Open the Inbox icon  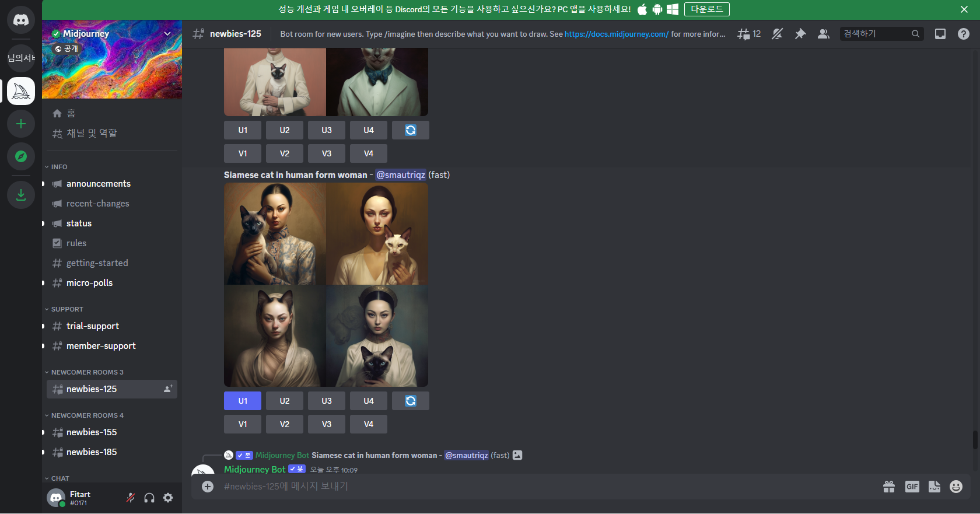point(940,34)
